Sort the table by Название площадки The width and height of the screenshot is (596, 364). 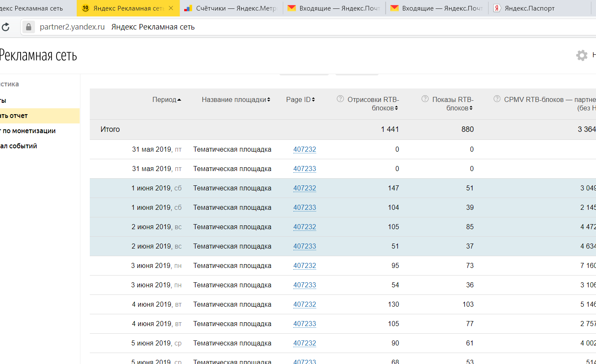pyautogui.click(x=236, y=100)
